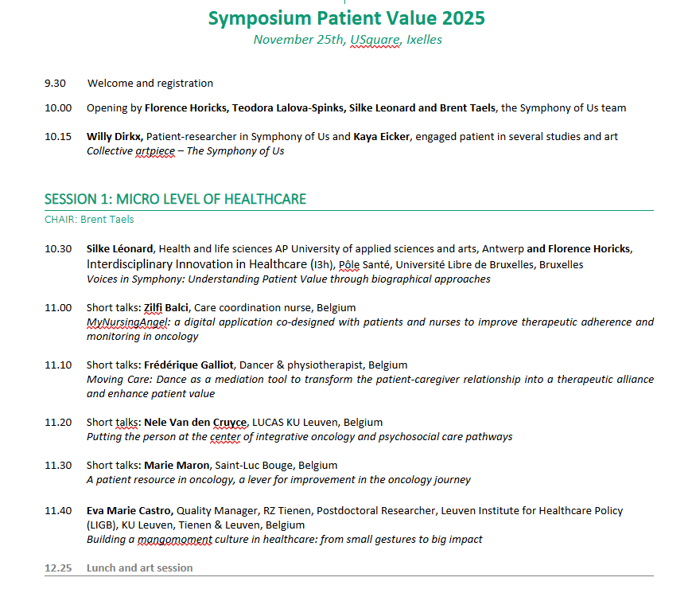Click the name 'Willy Dirkx'
The width and height of the screenshot is (700, 593).
coord(115,137)
